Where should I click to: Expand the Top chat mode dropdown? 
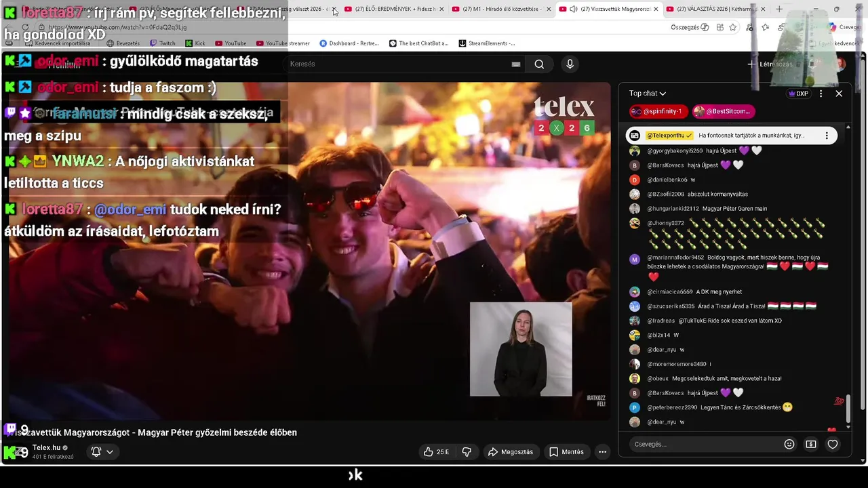[648, 94]
